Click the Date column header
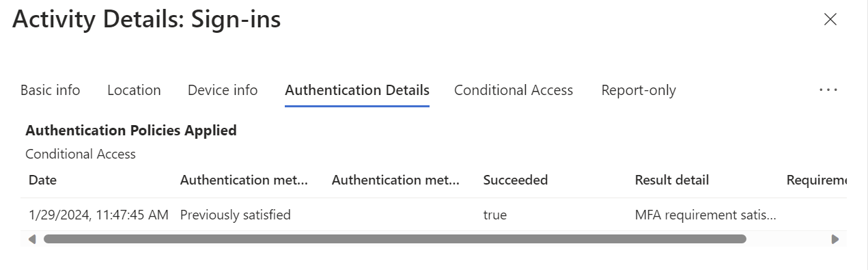Screen dimensions: 868x270 pos(42,180)
